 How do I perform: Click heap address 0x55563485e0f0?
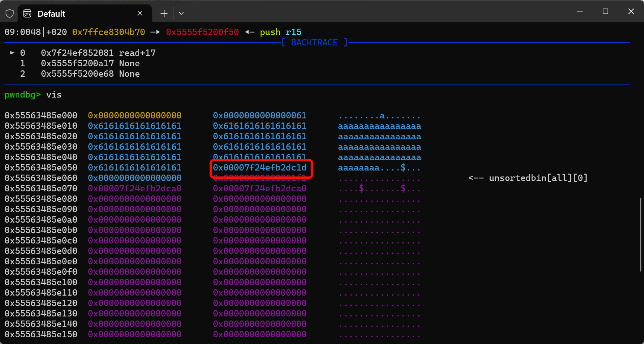(x=41, y=272)
